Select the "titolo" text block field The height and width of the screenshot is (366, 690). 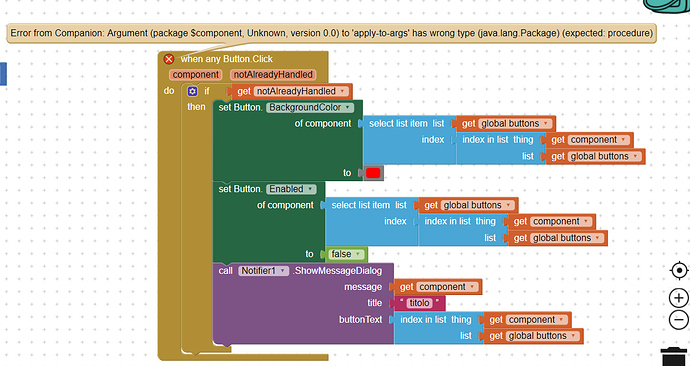[419, 303]
